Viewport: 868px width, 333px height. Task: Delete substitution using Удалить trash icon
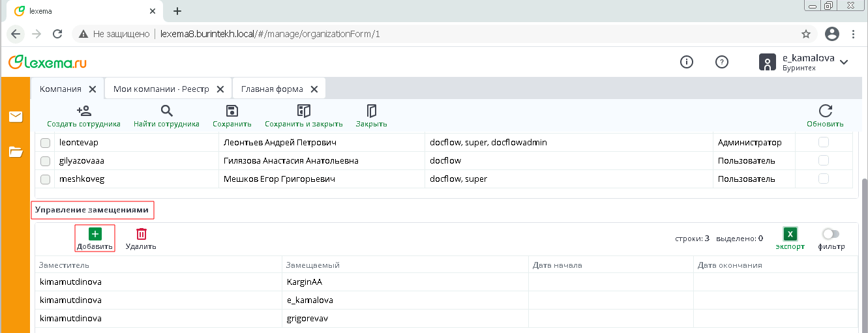click(x=141, y=235)
